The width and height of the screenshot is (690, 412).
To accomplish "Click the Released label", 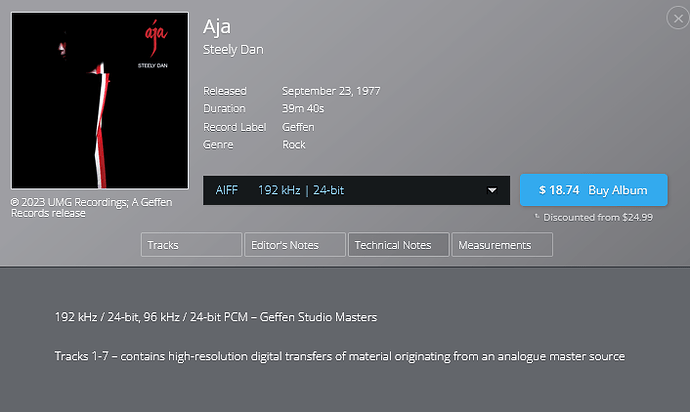I will [225, 91].
